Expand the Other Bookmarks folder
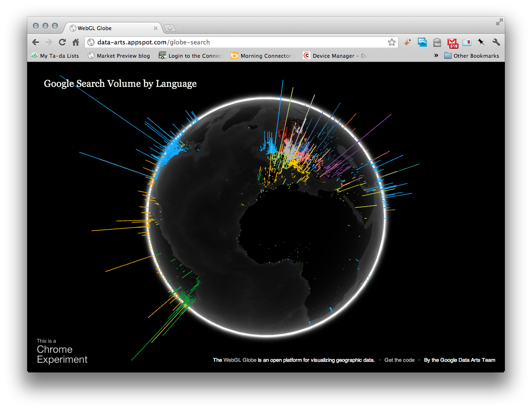Screen dimensions: 532x410 tap(471, 55)
